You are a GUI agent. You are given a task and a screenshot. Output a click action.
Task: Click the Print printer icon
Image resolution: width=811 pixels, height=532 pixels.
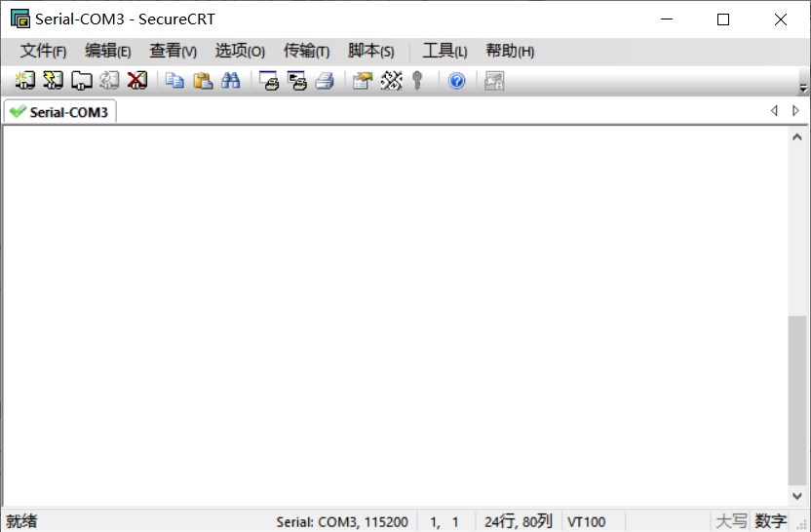pyautogui.click(x=325, y=81)
